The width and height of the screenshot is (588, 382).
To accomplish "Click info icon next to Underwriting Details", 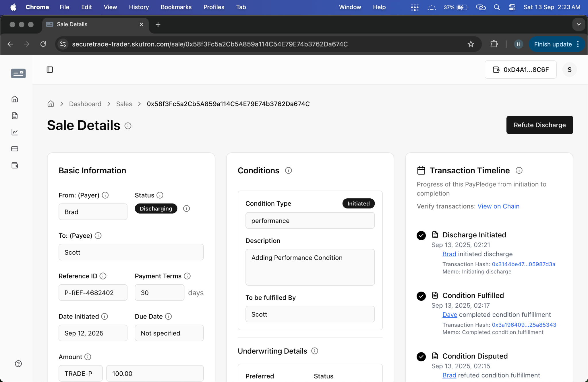I will pyautogui.click(x=315, y=351).
